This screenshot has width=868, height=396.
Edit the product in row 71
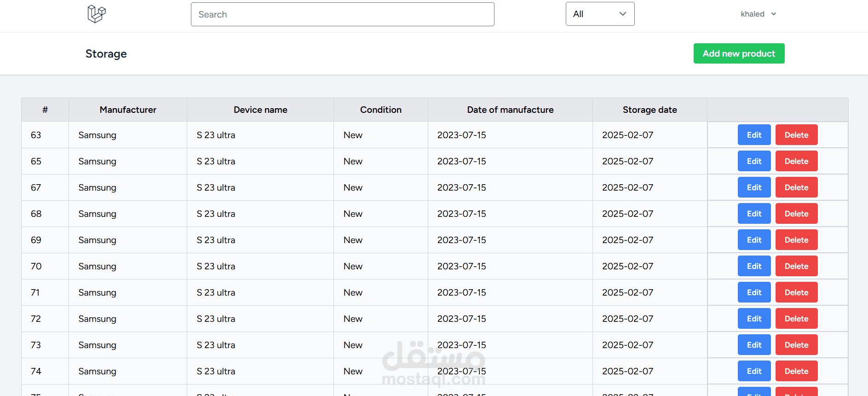pyautogui.click(x=754, y=292)
